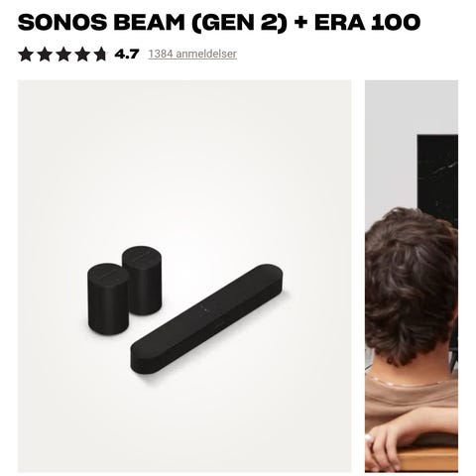476x476 pixels.
Task: Open the 1384 anmeldelser reviews link
Action: (192, 54)
